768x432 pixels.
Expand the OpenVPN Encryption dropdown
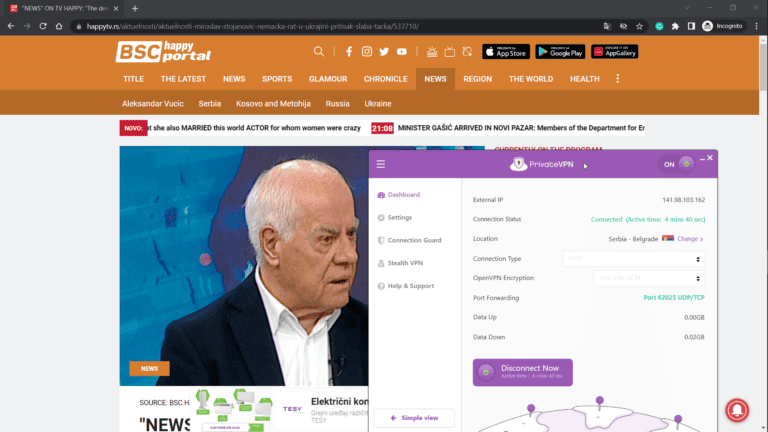pyautogui.click(x=633, y=278)
